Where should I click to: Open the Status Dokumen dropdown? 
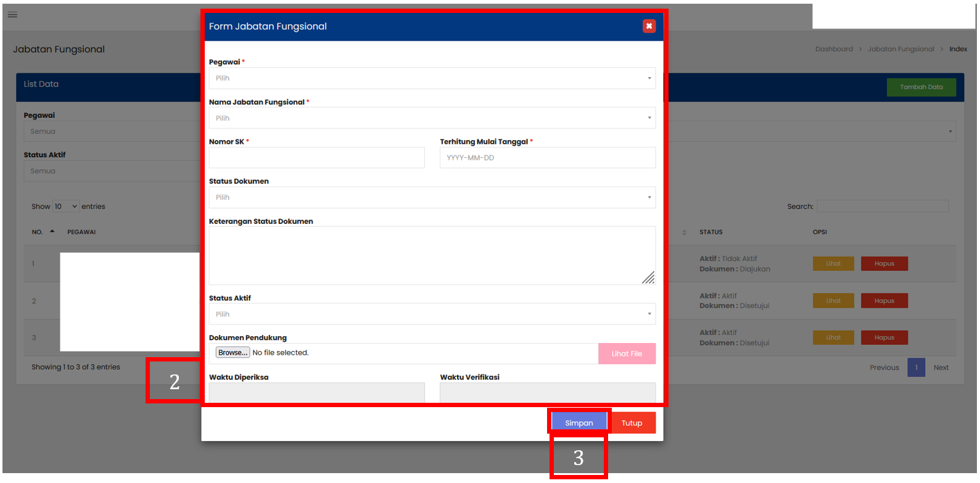432,197
